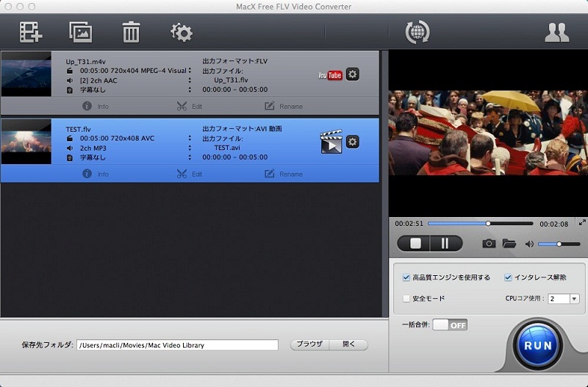Take a snapshot with the camera icon
Image resolution: width=588 pixels, height=387 pixels.
point(489,244)
